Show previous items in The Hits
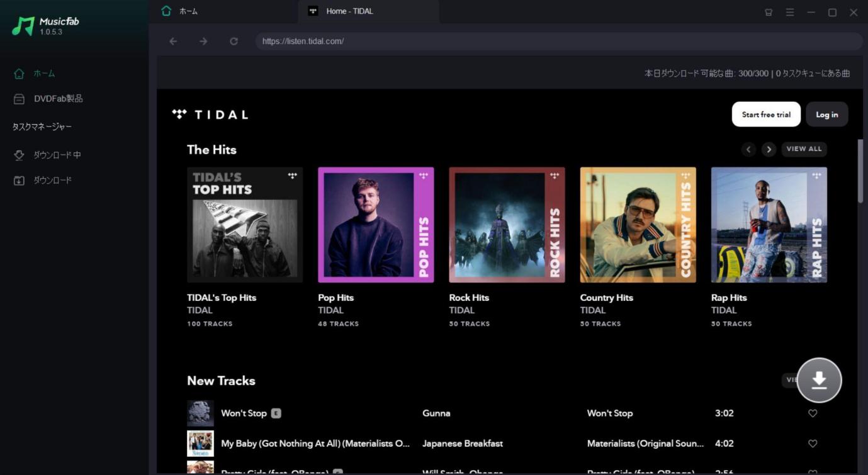 click(748, 149)
